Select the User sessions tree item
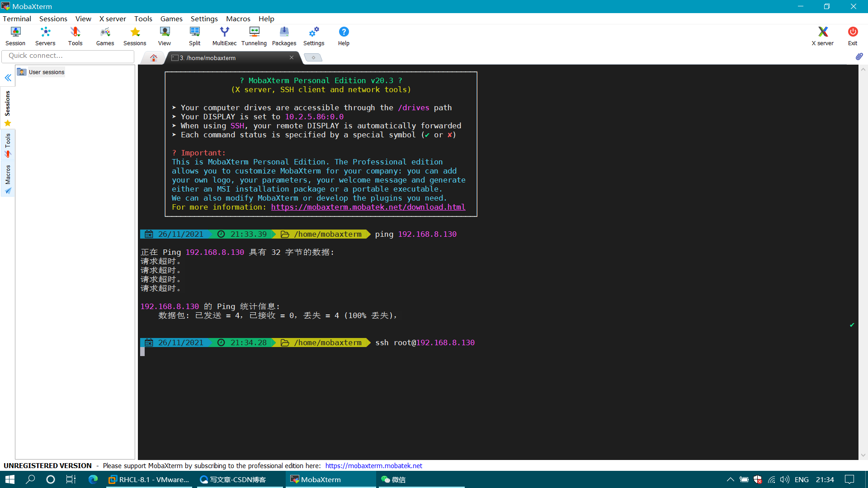Viewport: 868px width, 488px height. (41, 72)
